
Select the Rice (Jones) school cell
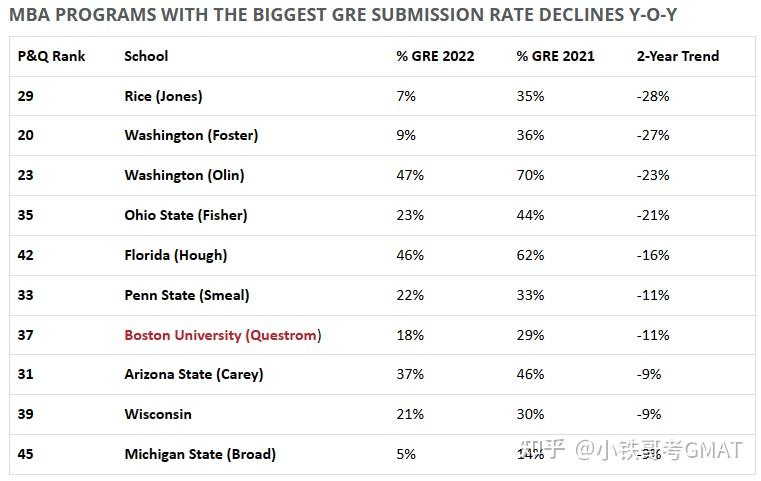click(x=163, y=96)
